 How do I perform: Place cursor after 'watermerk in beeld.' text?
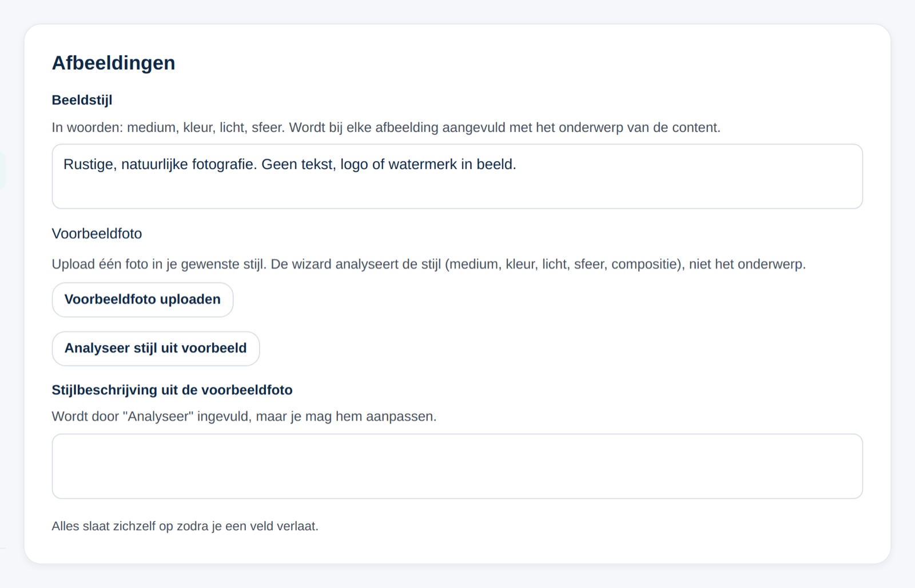[518, 165]
